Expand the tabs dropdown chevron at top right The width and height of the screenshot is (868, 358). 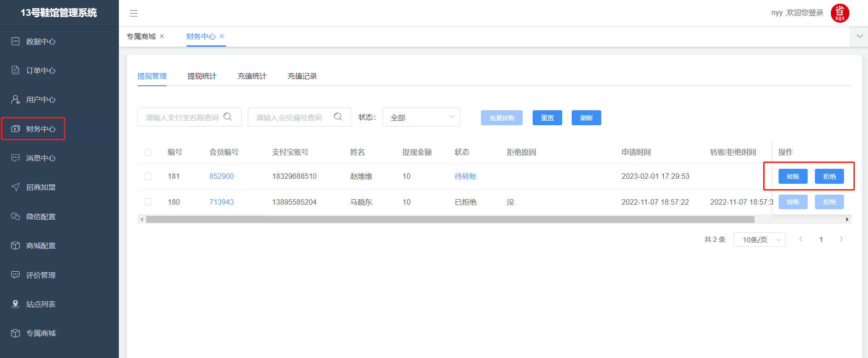coord(859,36)
